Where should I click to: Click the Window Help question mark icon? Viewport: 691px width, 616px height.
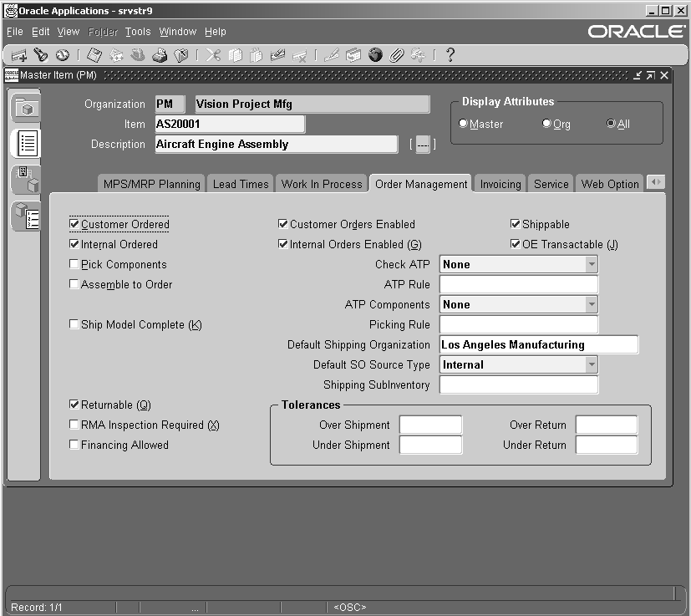click(450, 55)
